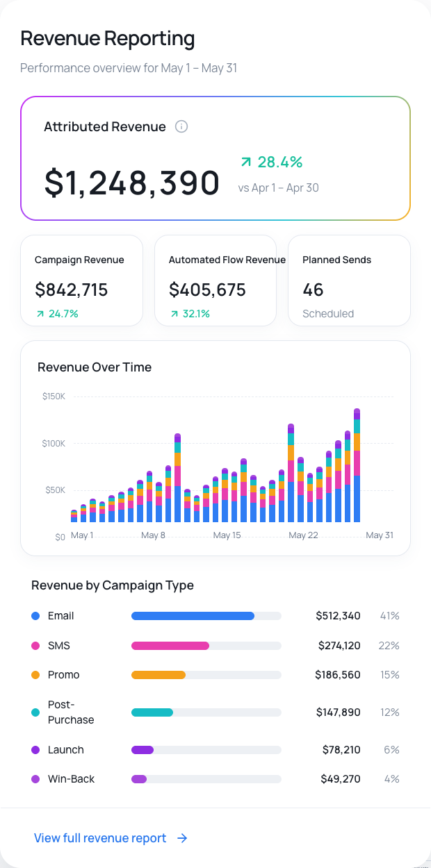Select the Post-Purchase teal legend dot

35,712
